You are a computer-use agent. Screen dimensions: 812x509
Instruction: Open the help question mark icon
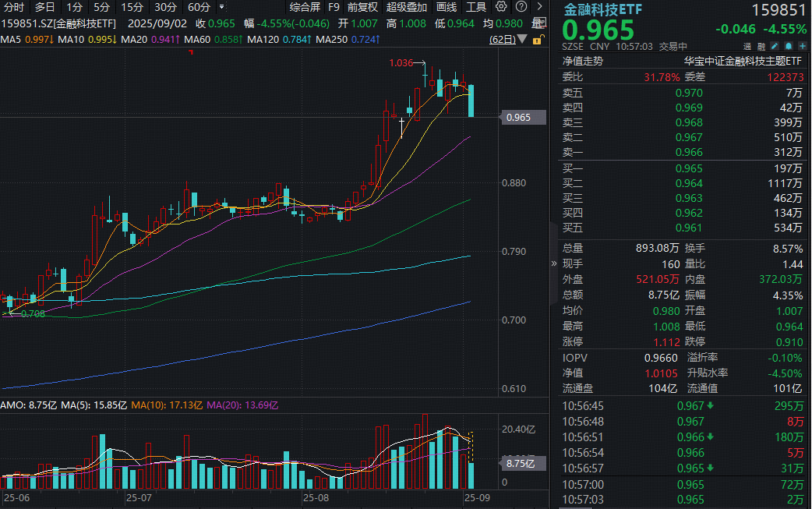(521, 7)
